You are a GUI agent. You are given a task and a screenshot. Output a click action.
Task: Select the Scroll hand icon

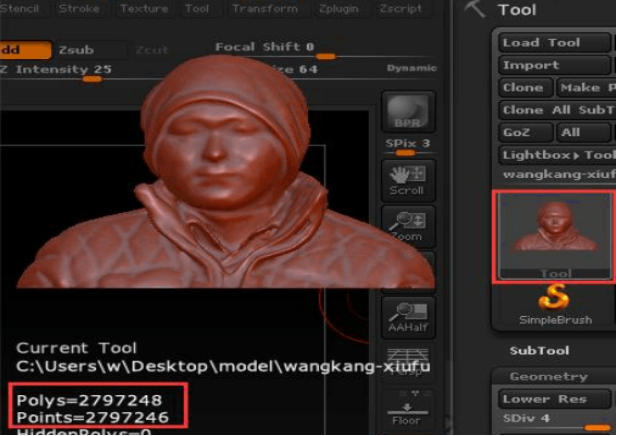coord(407,179)
